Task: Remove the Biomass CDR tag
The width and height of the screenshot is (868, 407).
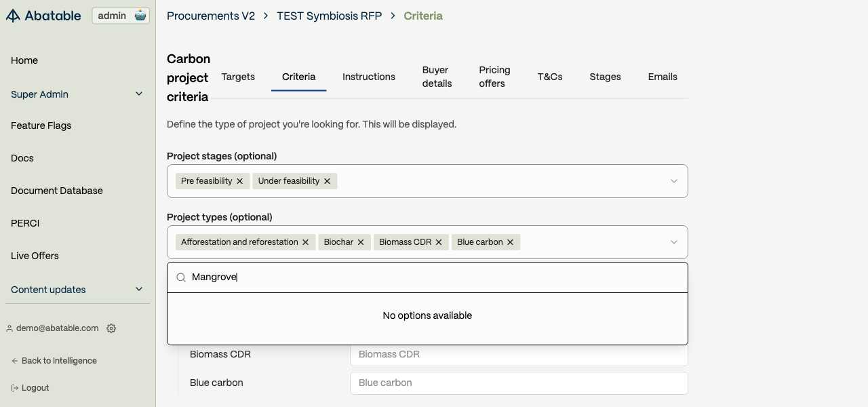Action: click(x=439, y=242)
